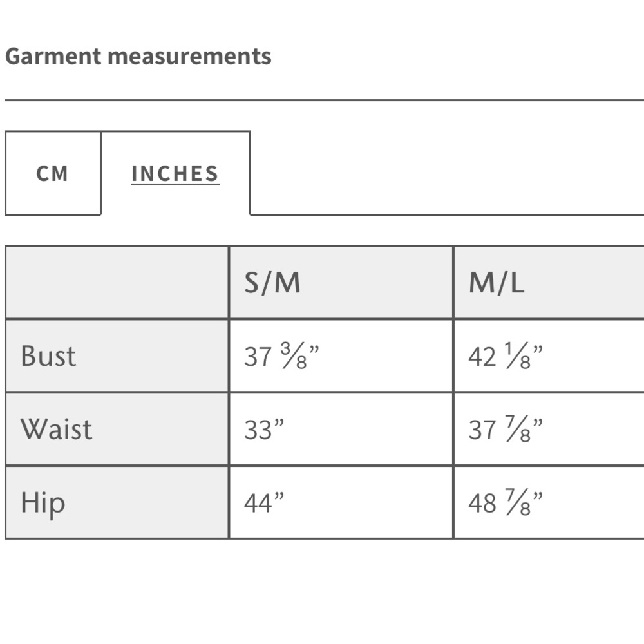
Task: Click the divider line under the heading
Action: [325, 100]
